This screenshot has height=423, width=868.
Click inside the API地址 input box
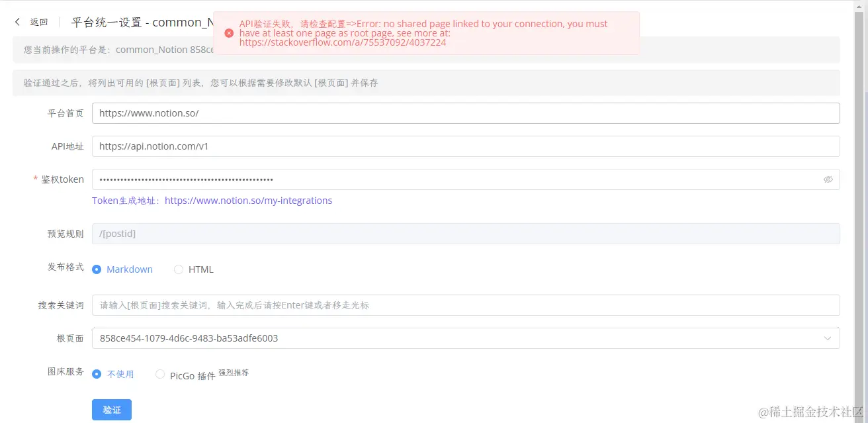tap(463, 146)
